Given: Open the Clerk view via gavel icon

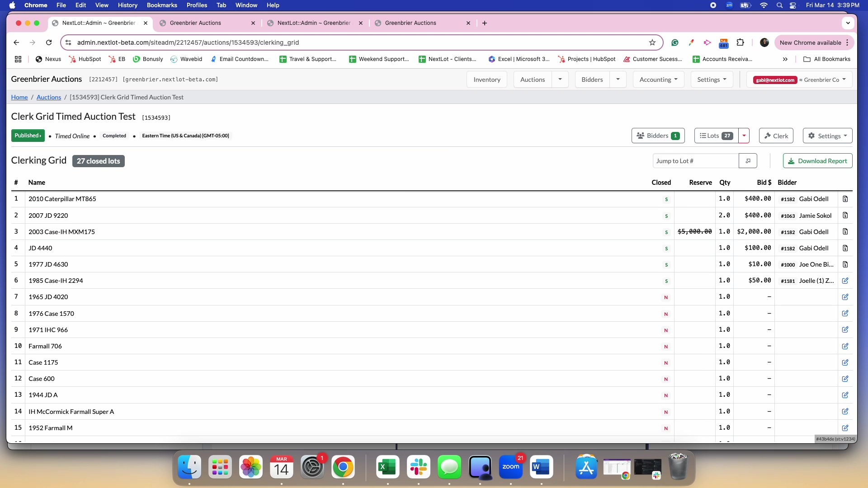Looking at the screenshot, I should point(776,136).
